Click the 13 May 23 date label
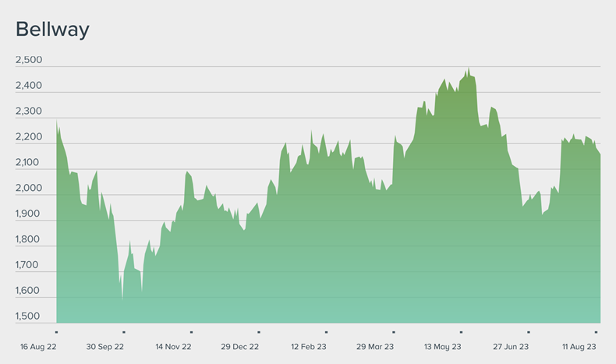Viewport: 616px width, 364px height. (x=443, y=346)
